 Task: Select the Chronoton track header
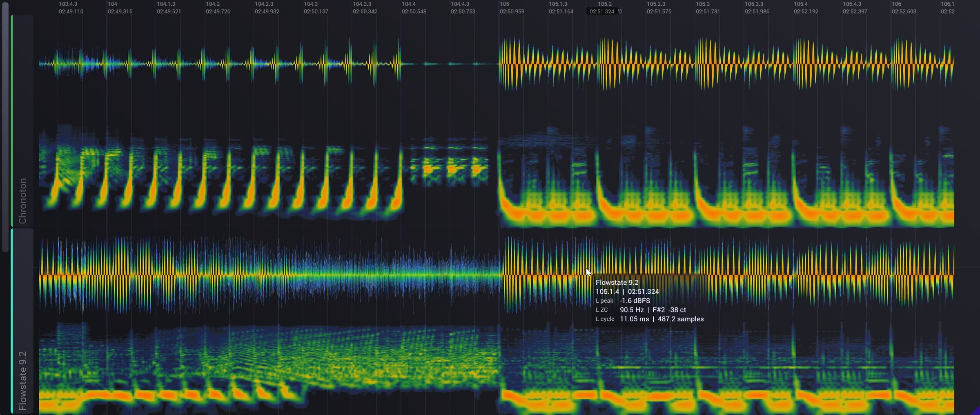[22, 120]
